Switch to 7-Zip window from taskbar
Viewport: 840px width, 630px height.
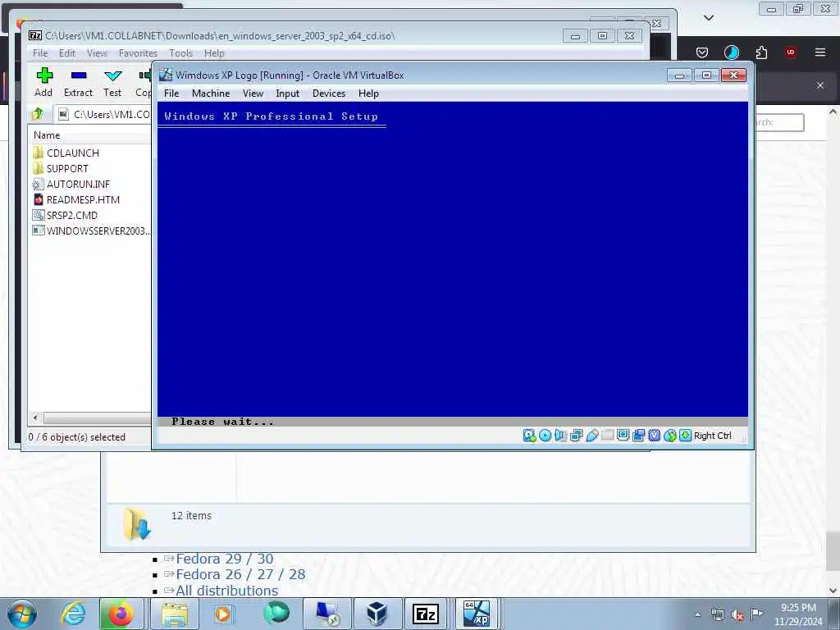tap(427, 614)
